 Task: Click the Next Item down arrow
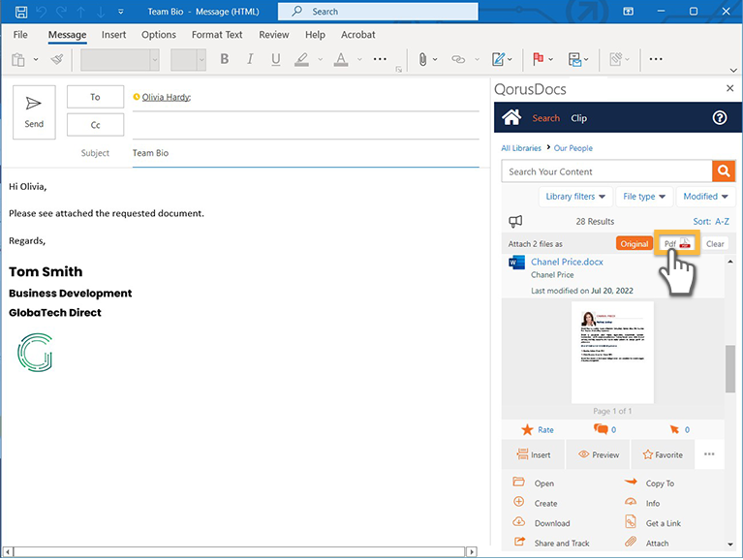[x=101, y=12]
